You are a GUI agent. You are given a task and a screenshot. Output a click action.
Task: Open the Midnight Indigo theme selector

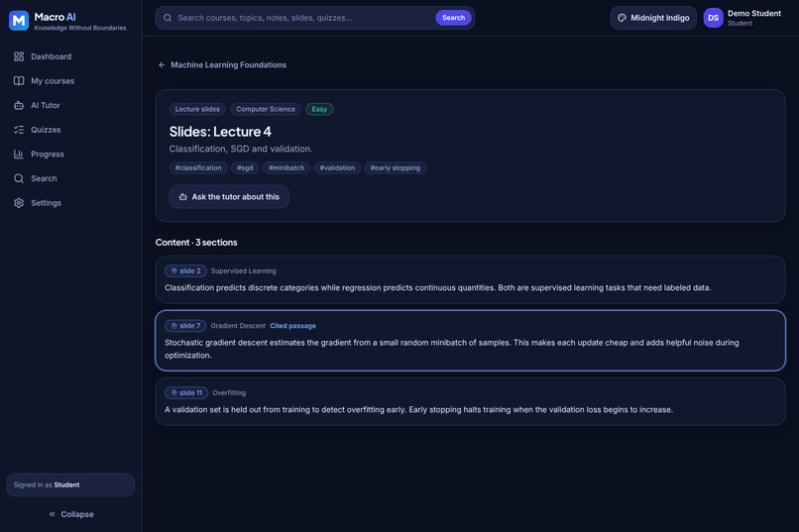[653, 18]
